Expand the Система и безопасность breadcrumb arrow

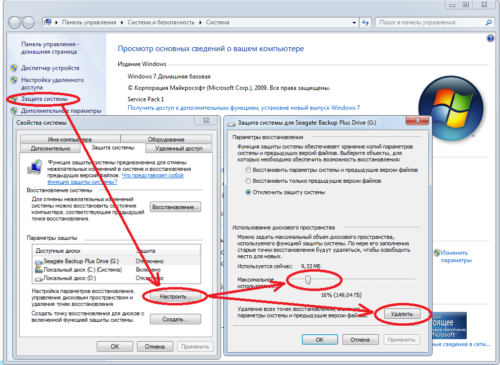[x=201, y=22]
